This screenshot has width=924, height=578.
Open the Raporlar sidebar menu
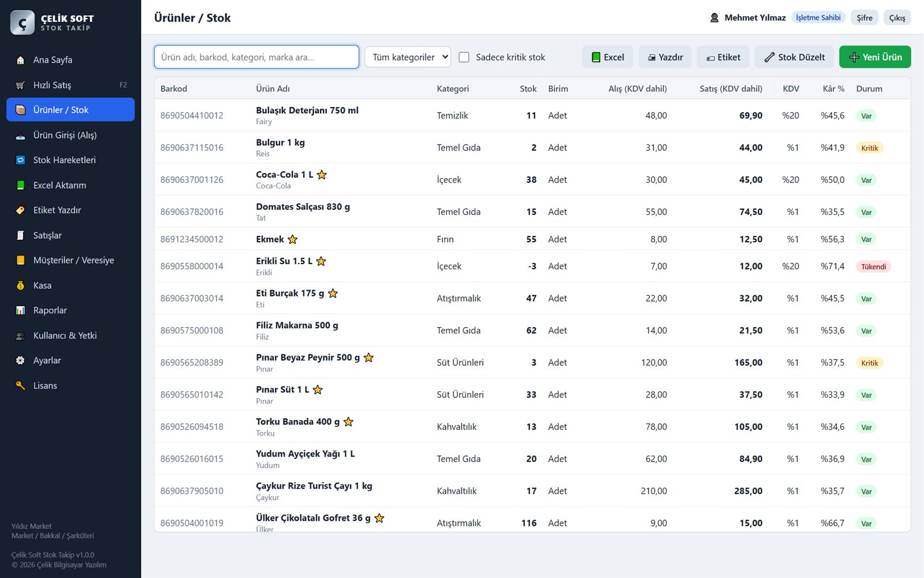pyautogui.click(x=70, y=310)
